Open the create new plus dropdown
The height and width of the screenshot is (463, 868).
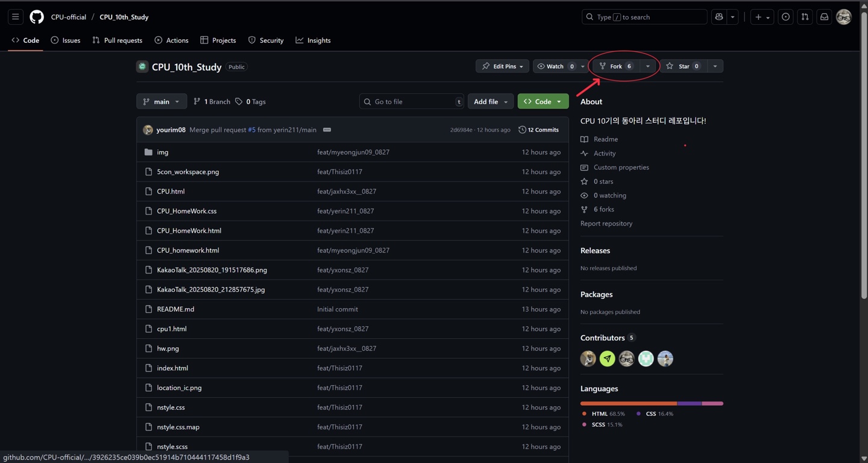763,17
